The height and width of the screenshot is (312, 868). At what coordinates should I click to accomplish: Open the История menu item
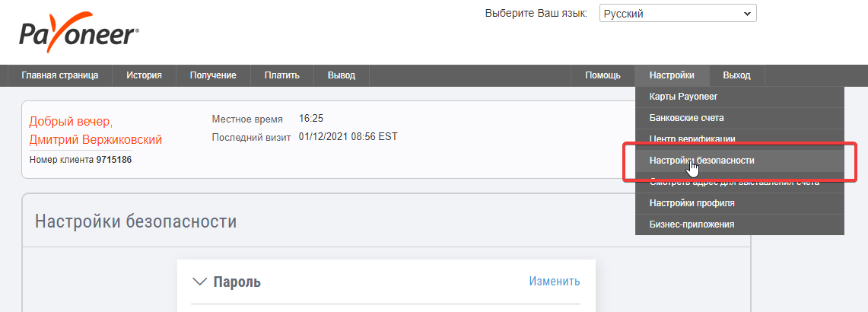[144, 75]
